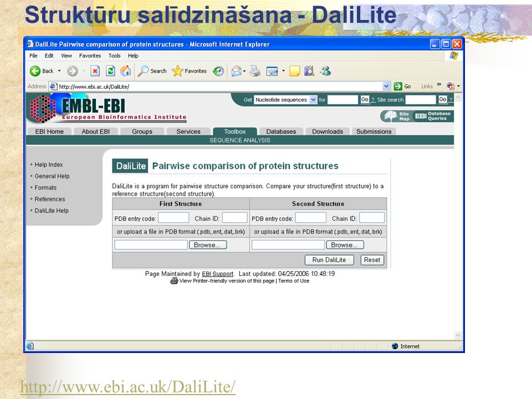Click the Windows flag logo in the menu bar
This screenshot has height=399, width=532.
coord(454,55)
